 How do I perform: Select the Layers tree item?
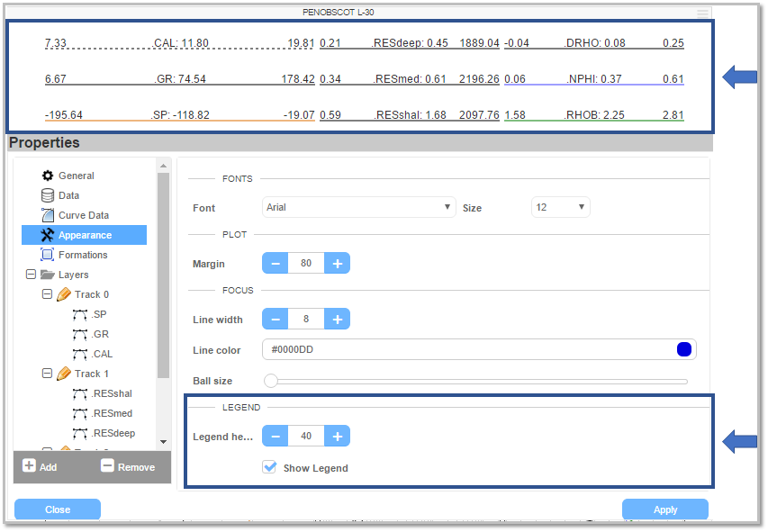coord(74,275)
